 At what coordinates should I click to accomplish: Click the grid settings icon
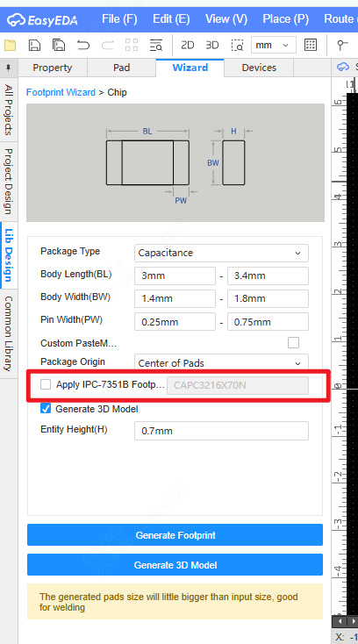(311, 45)
